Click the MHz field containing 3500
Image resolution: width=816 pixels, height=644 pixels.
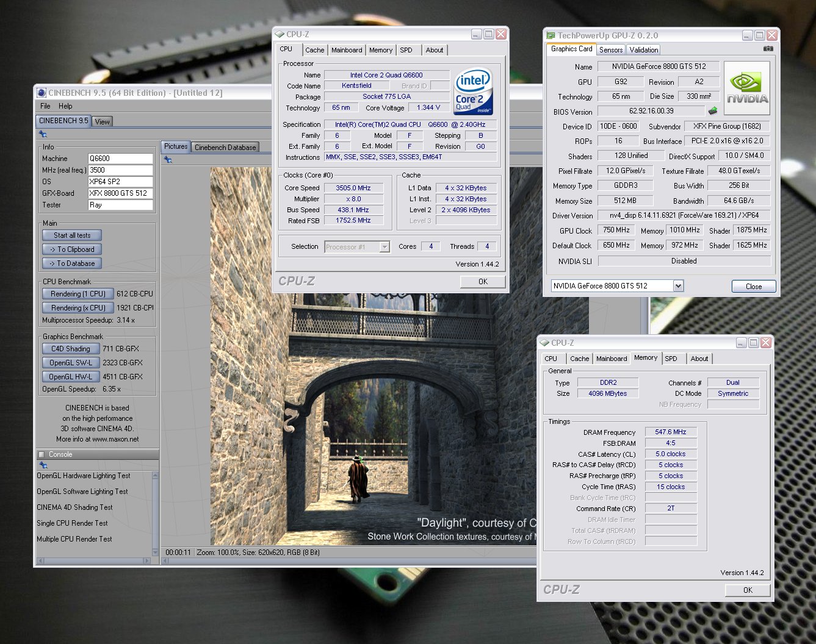pos(120,170)
